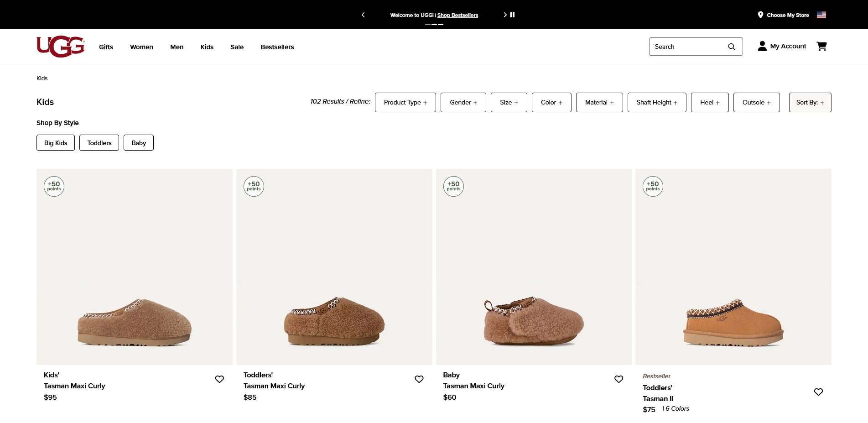Click the location pin next to Choose My Store
The width and height of the screenshot is (868, 423).
760,15
